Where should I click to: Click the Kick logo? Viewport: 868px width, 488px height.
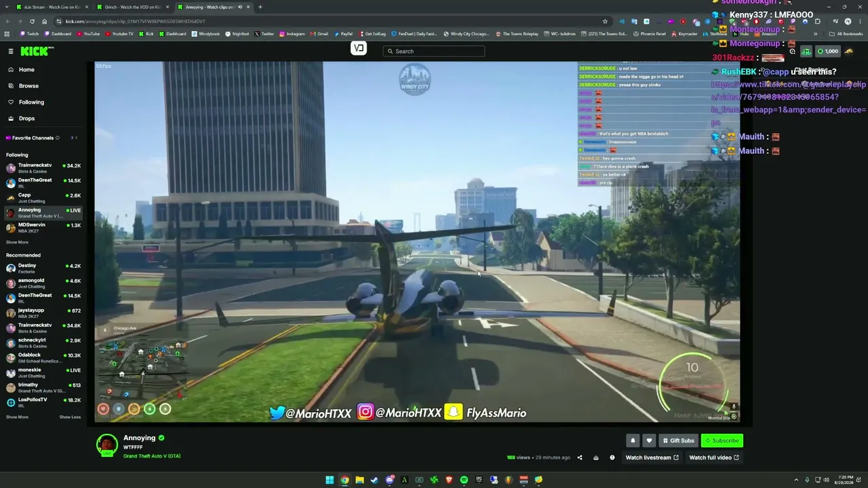36,52
